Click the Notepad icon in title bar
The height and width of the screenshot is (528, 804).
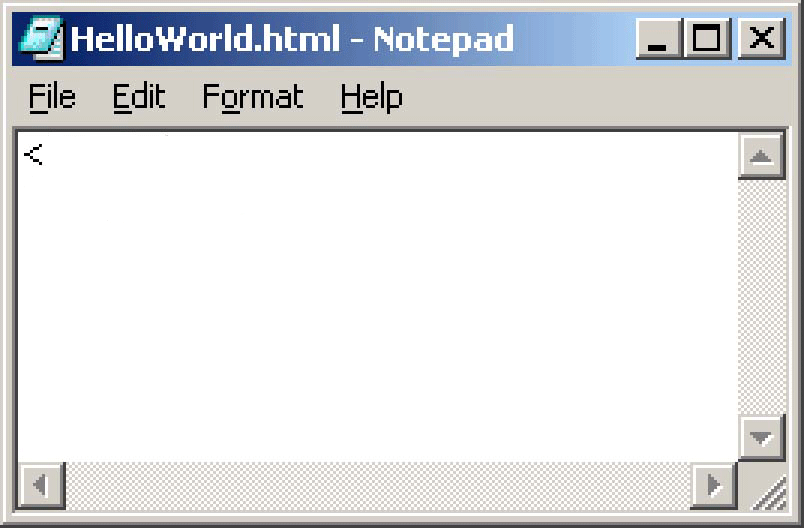coord(42,38)
